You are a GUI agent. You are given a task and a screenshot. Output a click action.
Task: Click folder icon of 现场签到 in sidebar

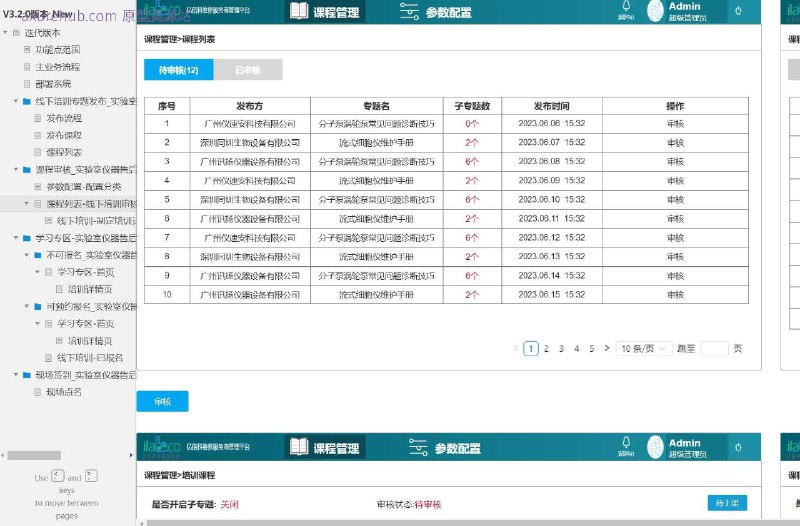tap(27, 375)
